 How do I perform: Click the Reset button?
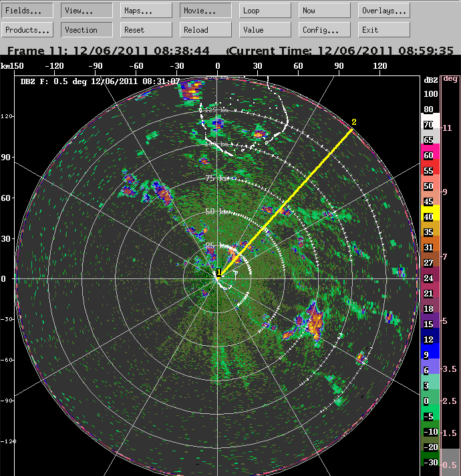[146, 30]
